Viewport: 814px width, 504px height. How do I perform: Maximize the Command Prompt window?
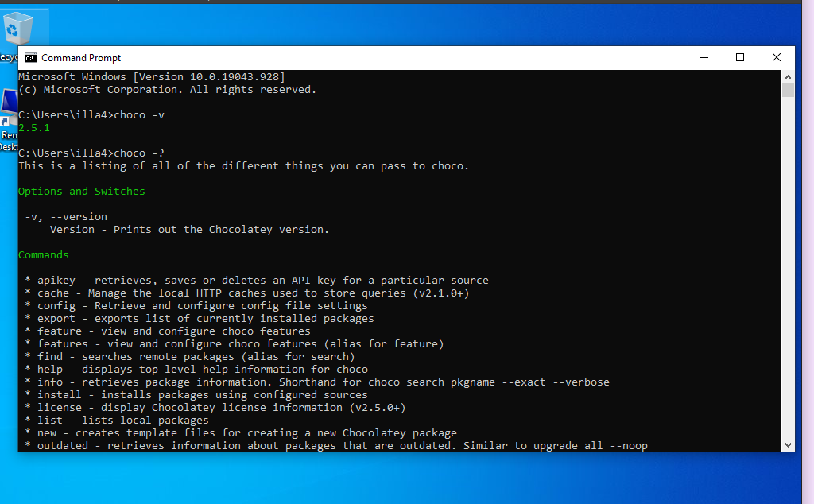[x=740, y=57]
